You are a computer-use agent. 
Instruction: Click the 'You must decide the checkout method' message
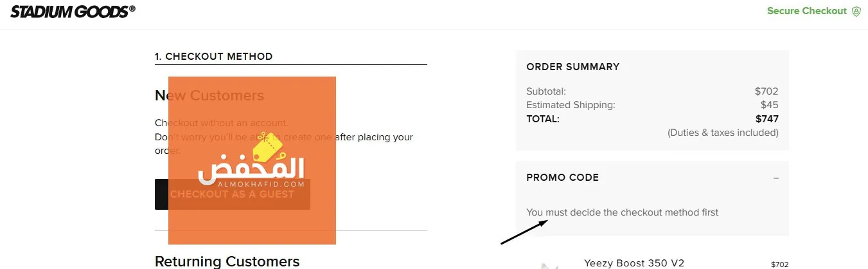(x=623, y=212)
